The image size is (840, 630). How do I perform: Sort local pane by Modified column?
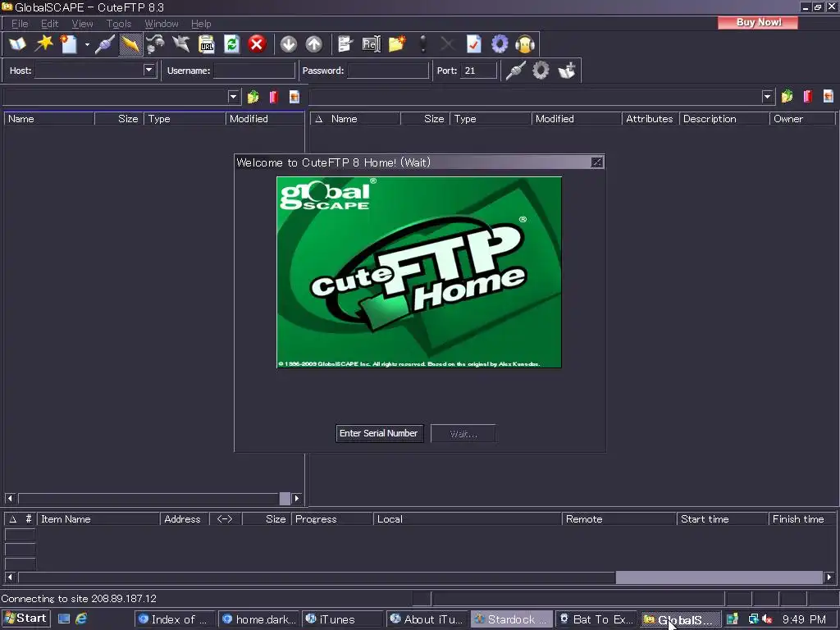[265, 119]
